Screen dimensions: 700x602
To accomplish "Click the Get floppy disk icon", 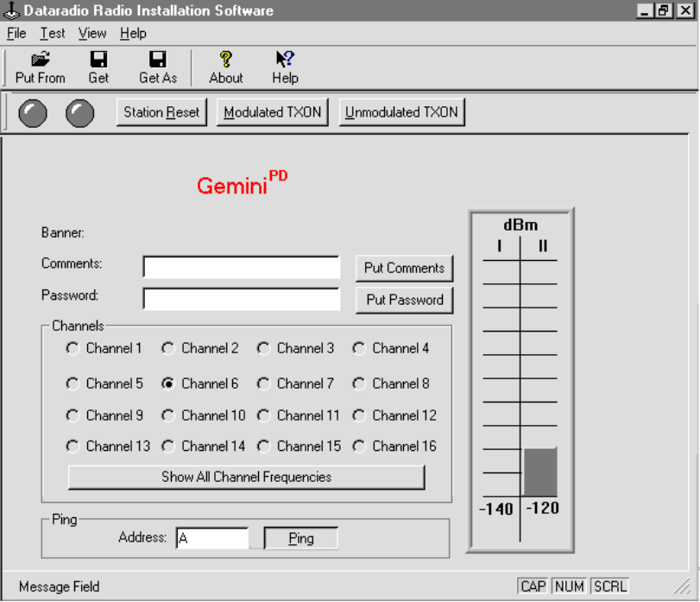I will pos(98,59).
